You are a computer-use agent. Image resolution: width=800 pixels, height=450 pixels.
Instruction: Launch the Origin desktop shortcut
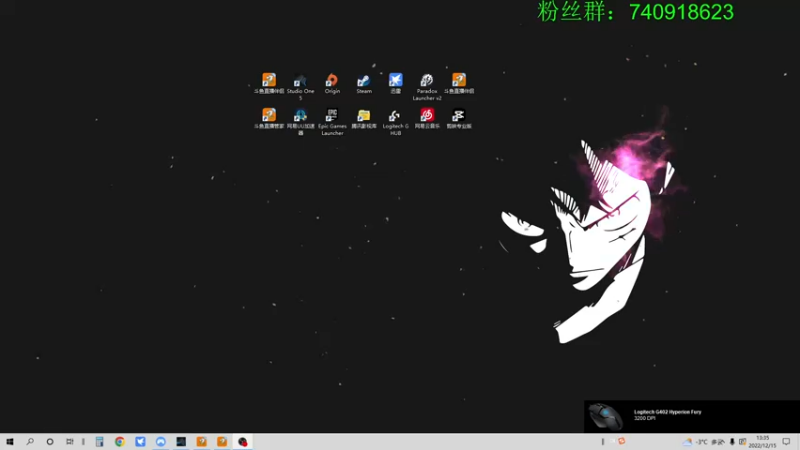pyautogui.click(x=332, y=84)
